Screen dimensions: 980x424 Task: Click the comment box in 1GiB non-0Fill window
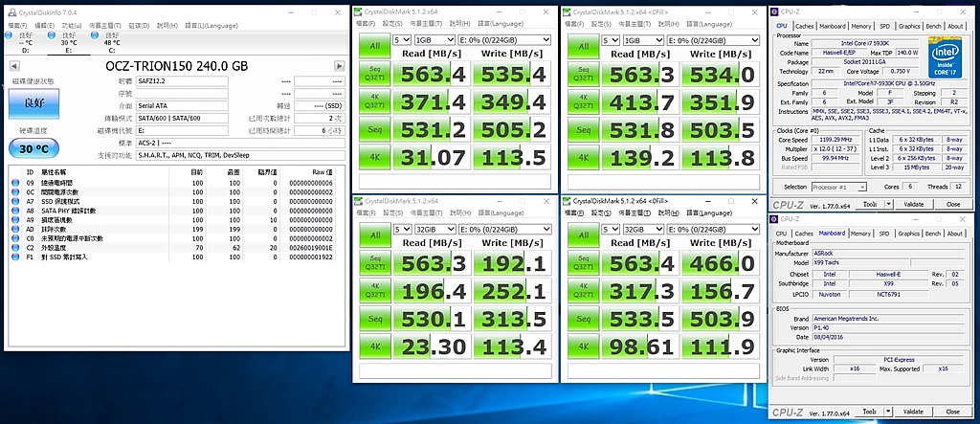point(455,181)
